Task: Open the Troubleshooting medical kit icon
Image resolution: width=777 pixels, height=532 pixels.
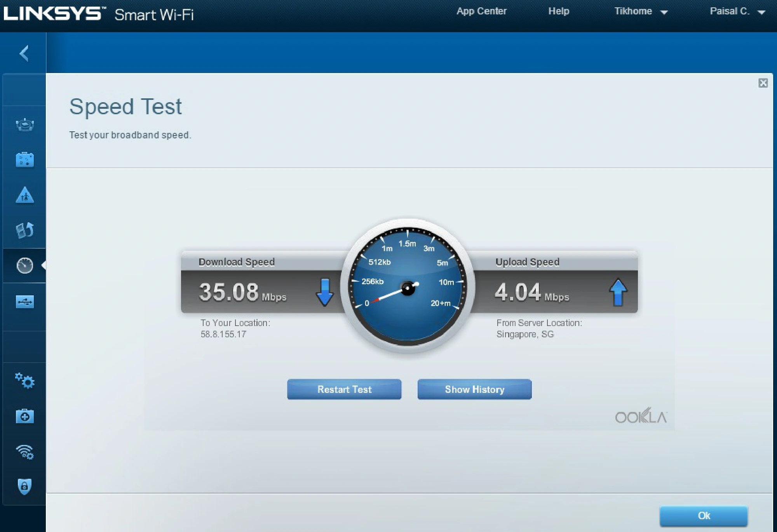Action: (24, 416)
